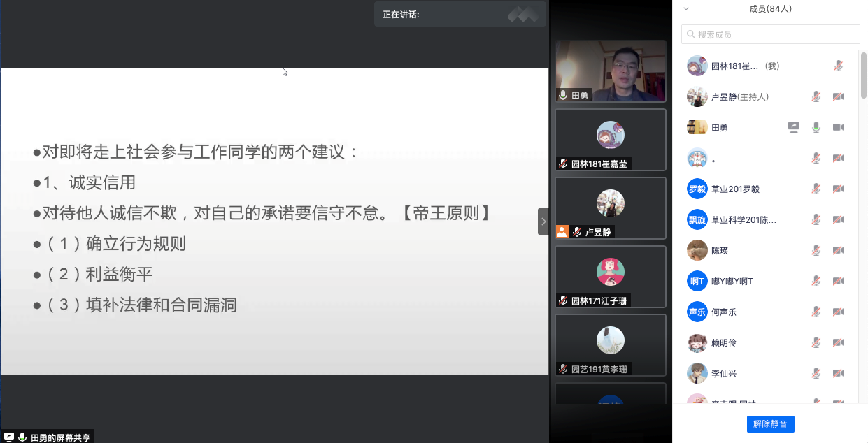
Task: Click the muted mic icon on 园林171江子珊 tile
Action: (x=563, y=300)
